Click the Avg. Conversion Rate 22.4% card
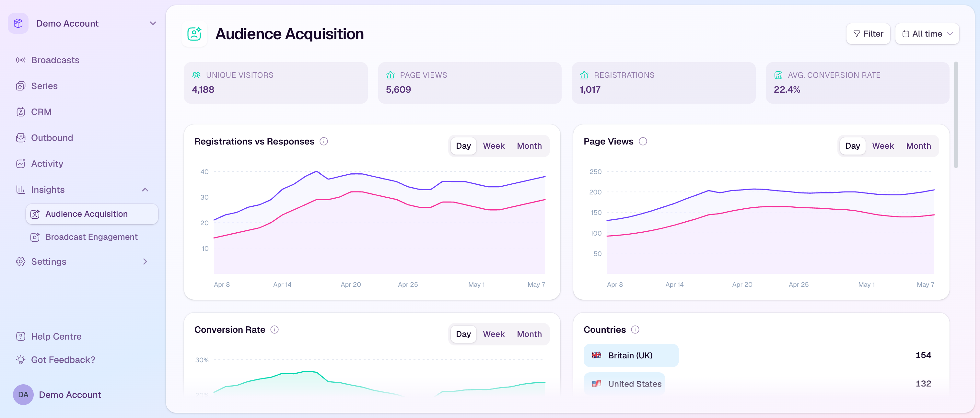 (x=857, y=83)
